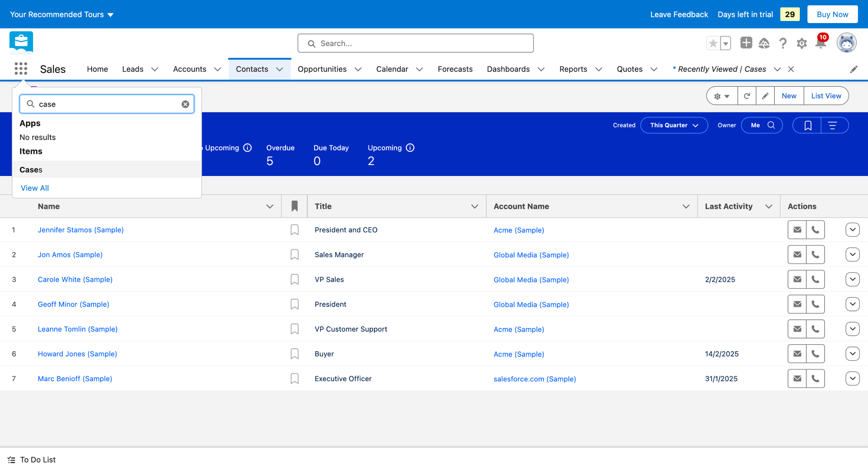Refresh the contacts list

click(x=747, y=96)
